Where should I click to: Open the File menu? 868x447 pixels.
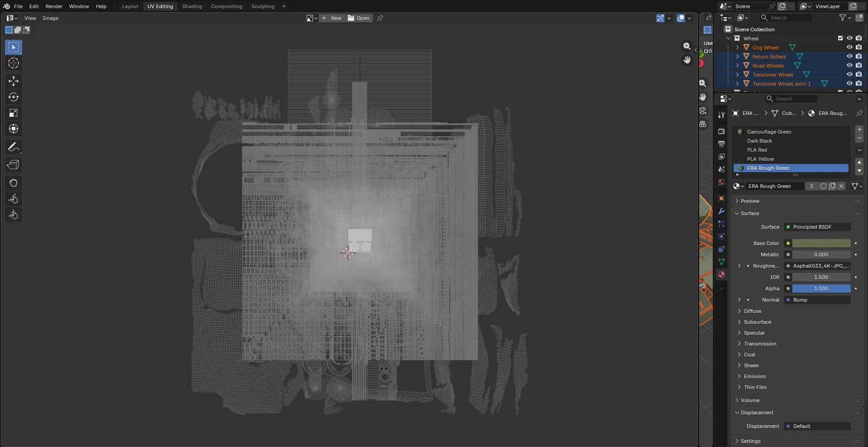[x=18, y=6]
